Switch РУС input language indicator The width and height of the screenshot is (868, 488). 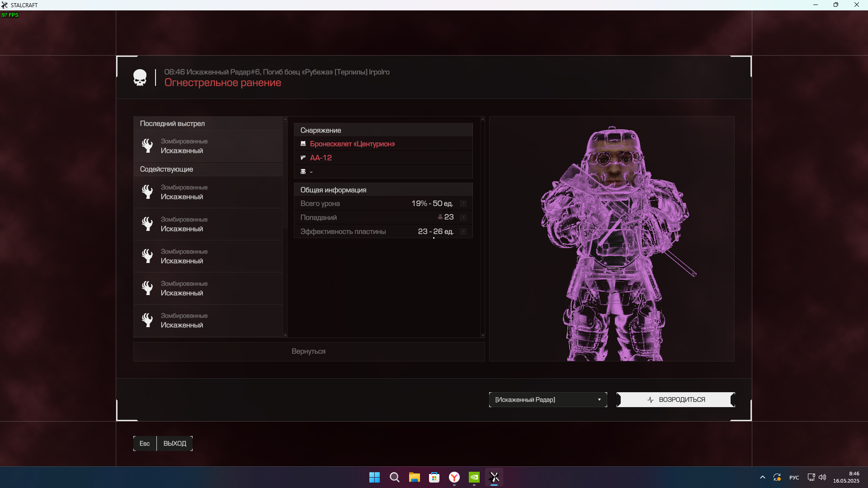[x=794, y=478]
